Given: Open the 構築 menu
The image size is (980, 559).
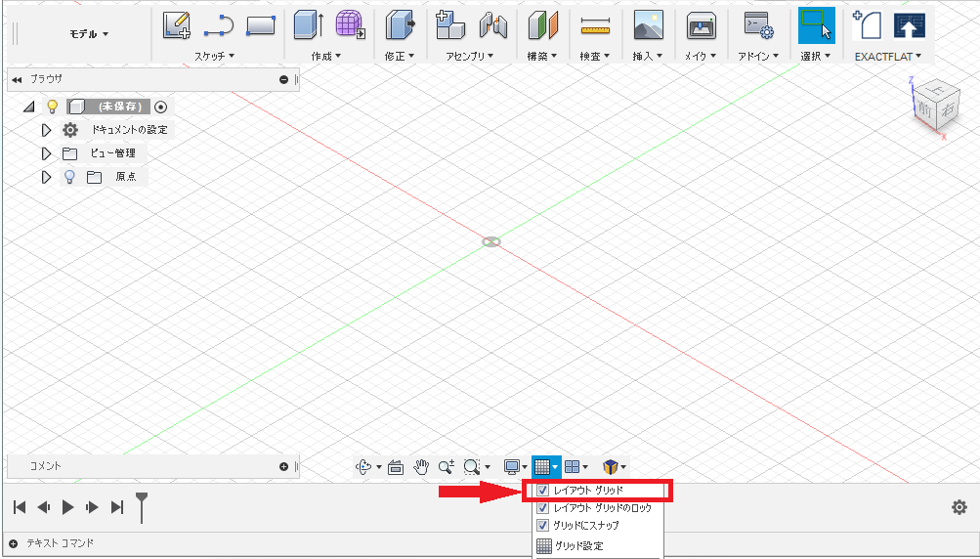Looking at the screenshot, I should (x=542, y=57).
